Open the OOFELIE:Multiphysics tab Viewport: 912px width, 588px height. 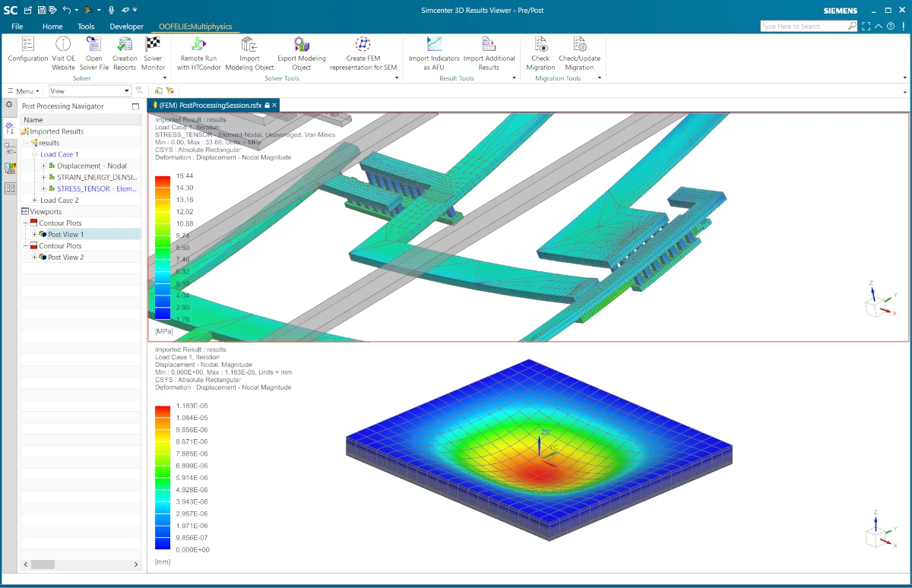tap(196, 26)
